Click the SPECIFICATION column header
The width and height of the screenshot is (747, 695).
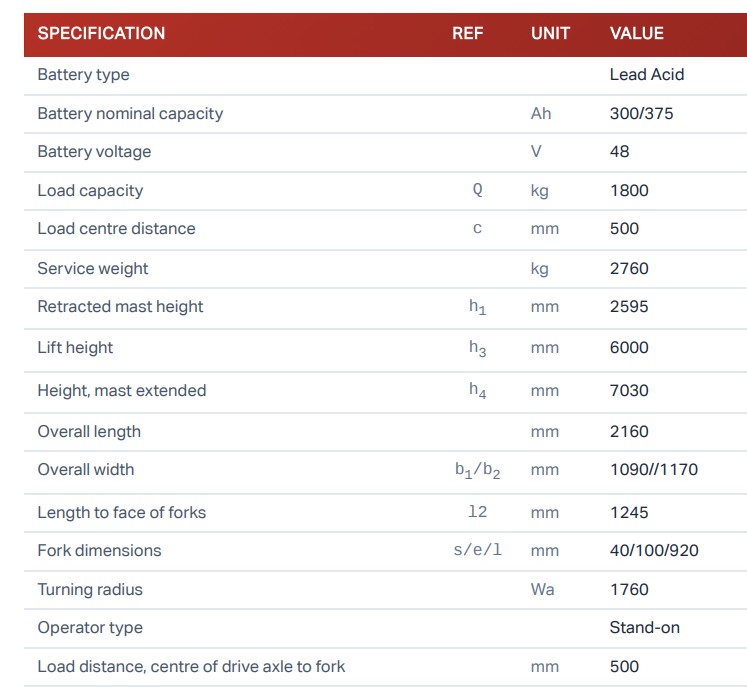(101, 33)
